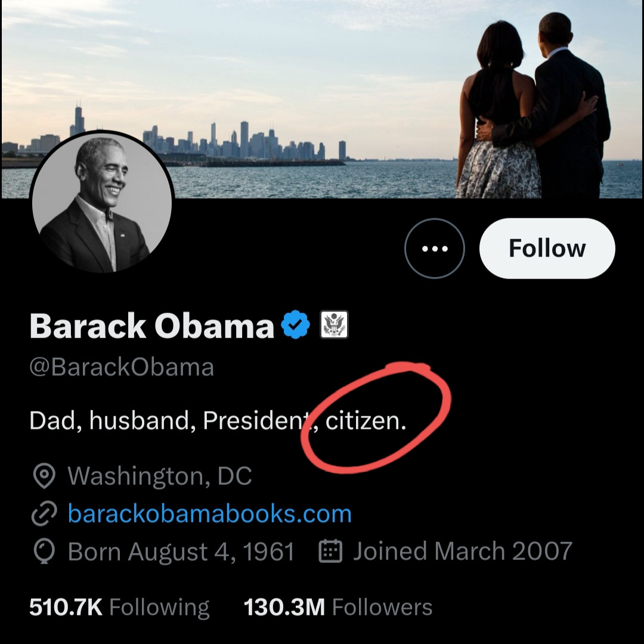Click the Washington, DC location text
This screenshot has width=644, height=644.
point(160,476)
